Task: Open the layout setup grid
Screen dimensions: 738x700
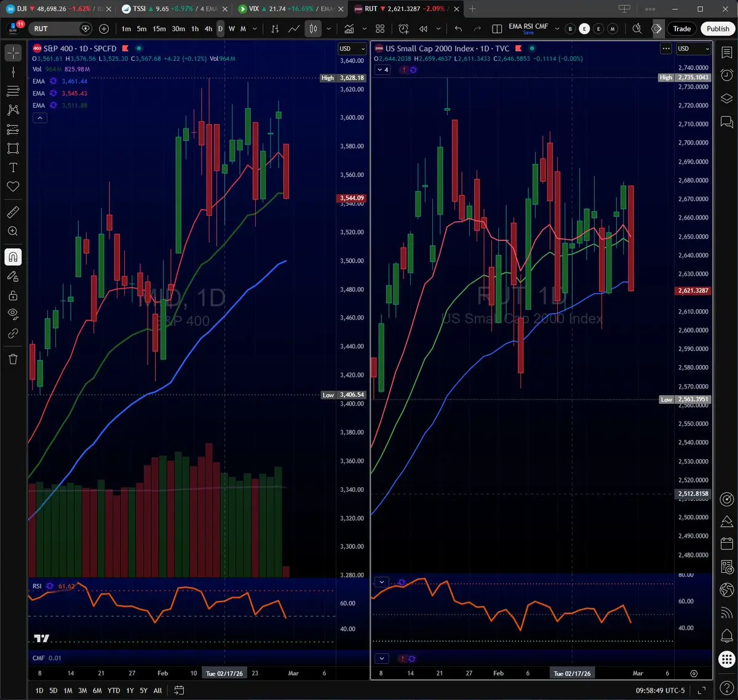Action: [379, 29]
